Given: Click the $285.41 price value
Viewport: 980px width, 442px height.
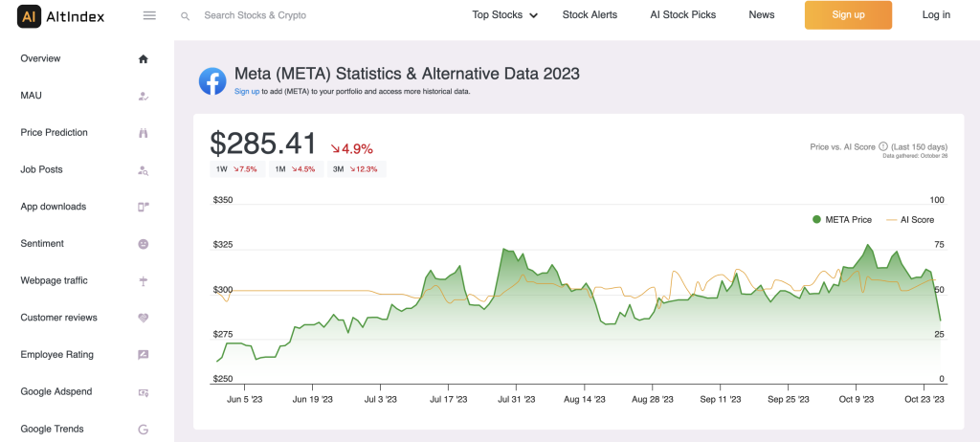Looking at the screenshot, I should point(264,144).
